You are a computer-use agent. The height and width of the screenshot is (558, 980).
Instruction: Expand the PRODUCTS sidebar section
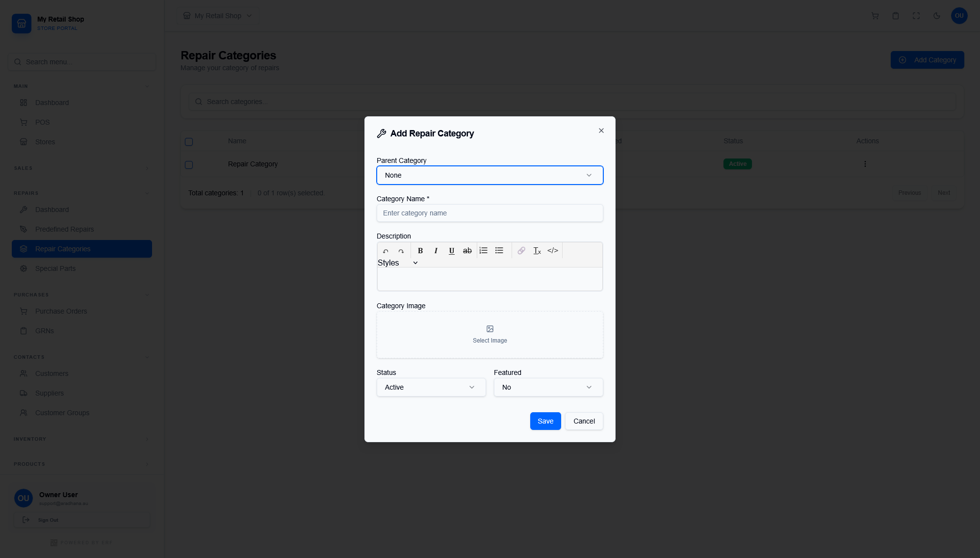[x=147, y=464]
